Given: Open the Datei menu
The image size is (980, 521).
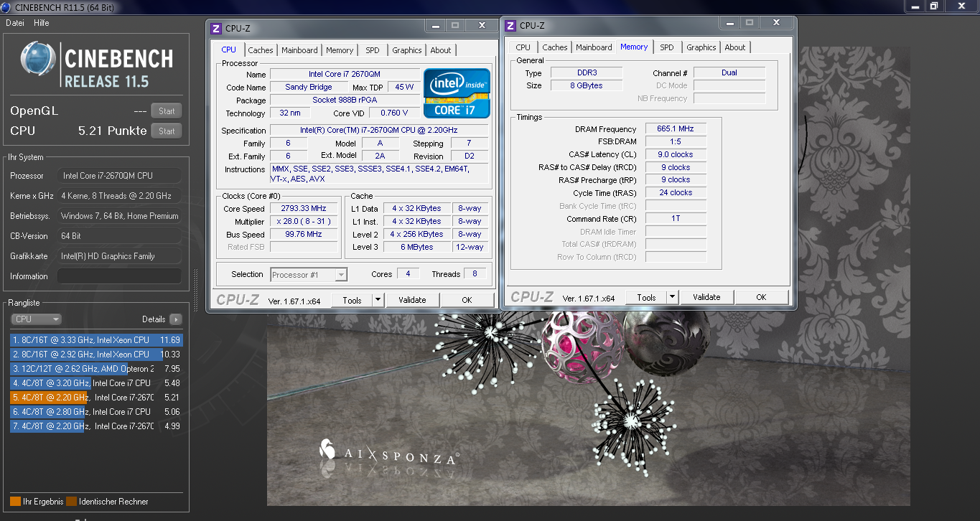Looking at the screenshot, I should [x=15, y=23].
